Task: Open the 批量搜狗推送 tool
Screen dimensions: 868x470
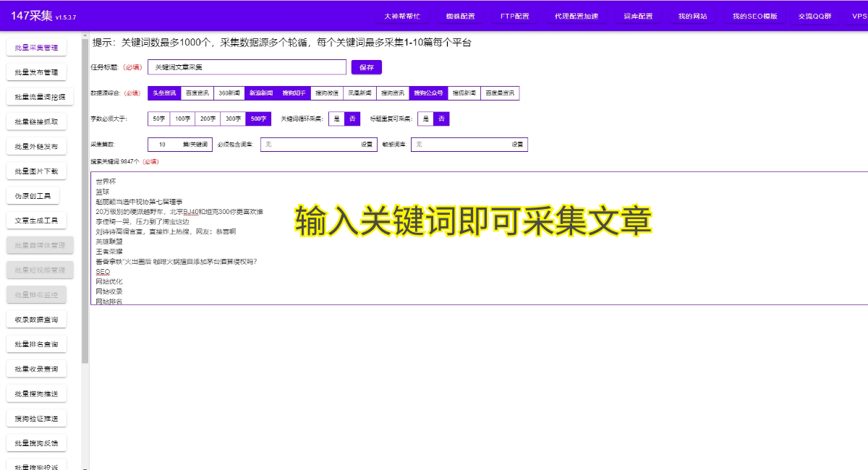Action: pyautogui.click(x=36, y=392)
